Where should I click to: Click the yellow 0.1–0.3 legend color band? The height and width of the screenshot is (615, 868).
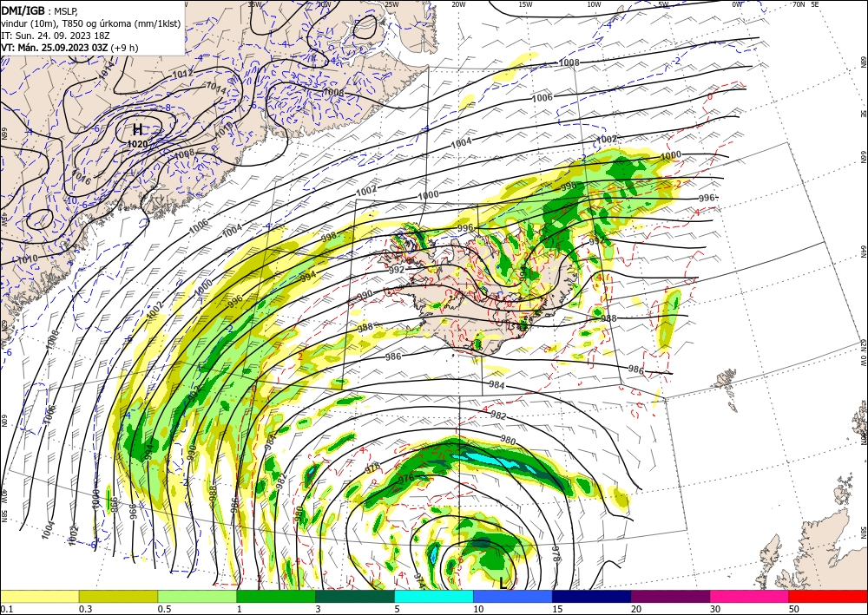coord(39,596)
